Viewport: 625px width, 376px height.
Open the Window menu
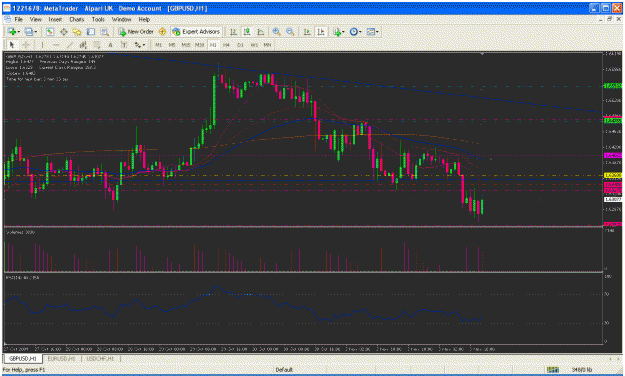(x=121, y=19)
